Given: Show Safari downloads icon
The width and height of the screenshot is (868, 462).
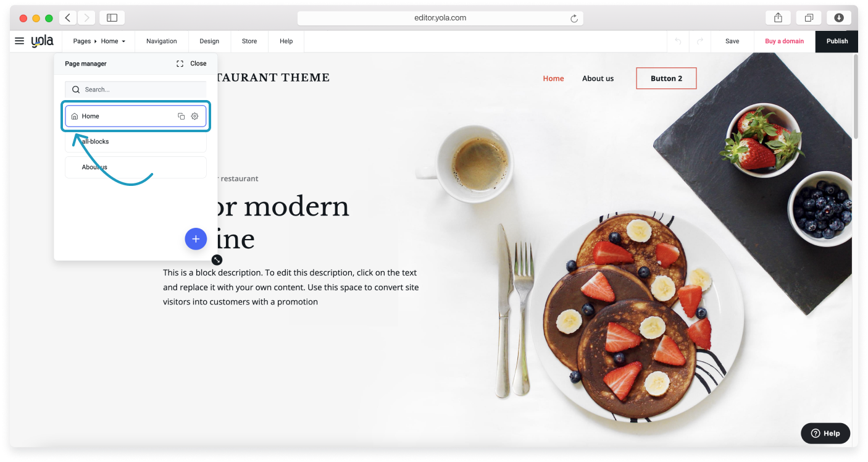Looking at the screenshot, I should click(x=839, y=18).
